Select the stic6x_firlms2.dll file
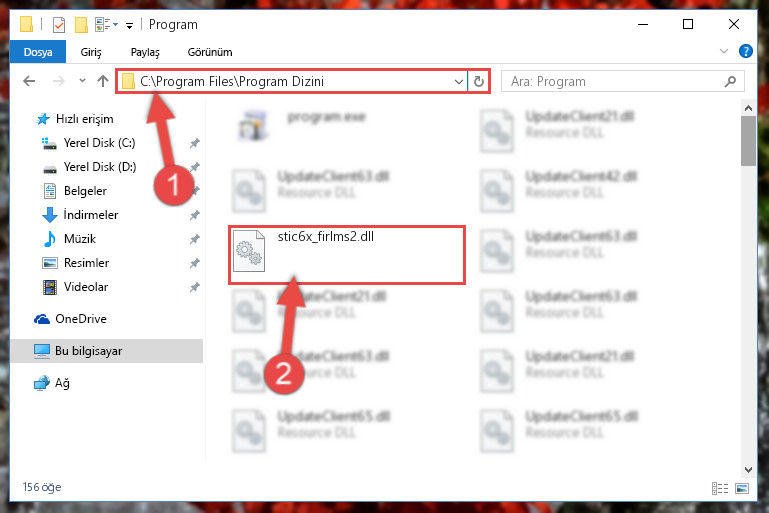The width and height of the screenshot is (769, 513). (x=347, y=255)
